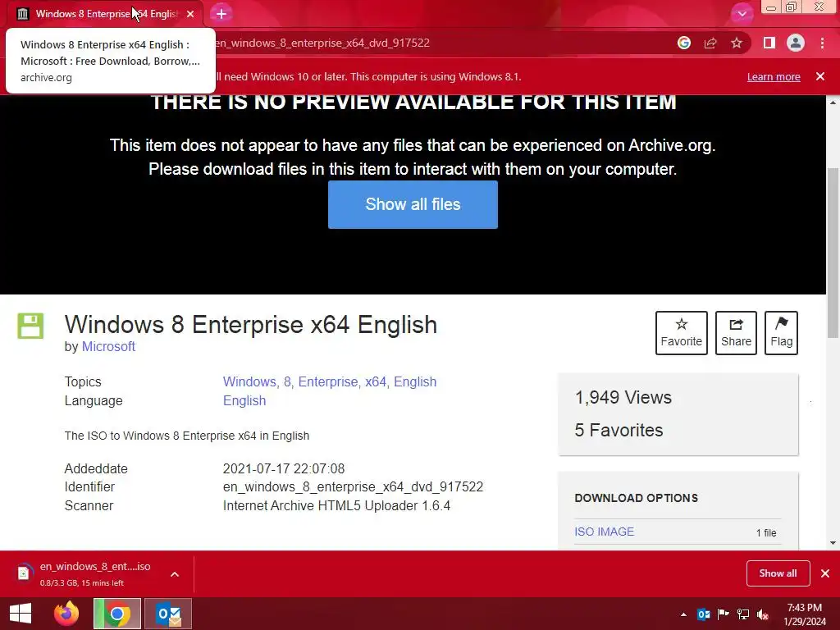This screenshot has height=630, width=840.
Task: Click the Outlook system tray icon
Action: 703,614
